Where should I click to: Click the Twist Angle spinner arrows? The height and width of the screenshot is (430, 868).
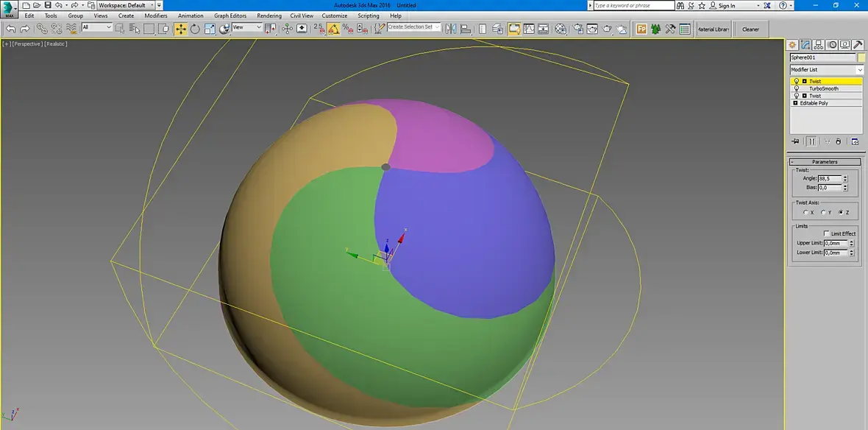pos(845,178)
